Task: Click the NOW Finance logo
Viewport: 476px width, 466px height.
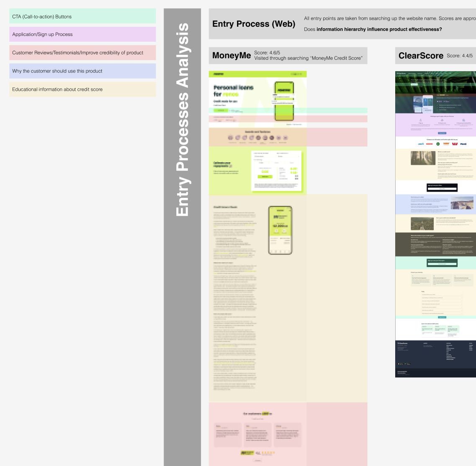Action: point(446,144)
